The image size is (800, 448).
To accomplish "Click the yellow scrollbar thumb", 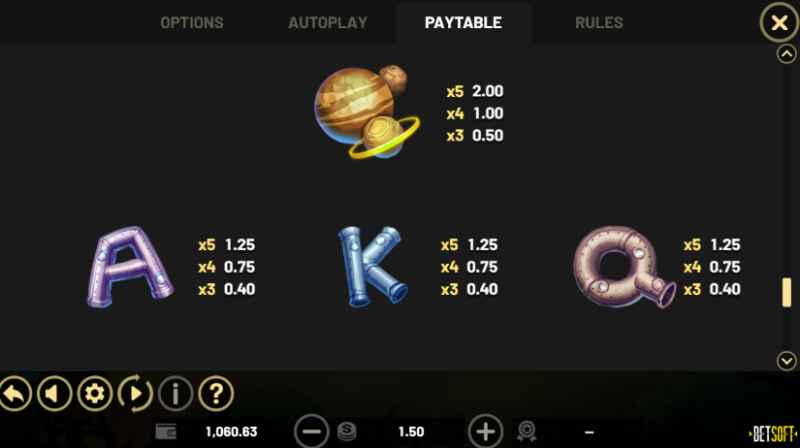I will click(x=787, y=292).
